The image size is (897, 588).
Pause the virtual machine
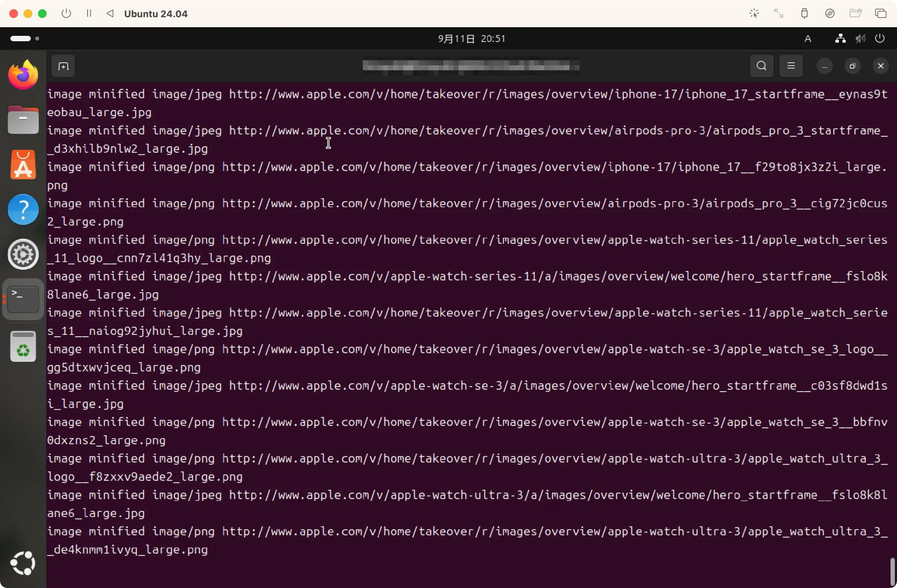pyautogui.click(x=89, y=14)
